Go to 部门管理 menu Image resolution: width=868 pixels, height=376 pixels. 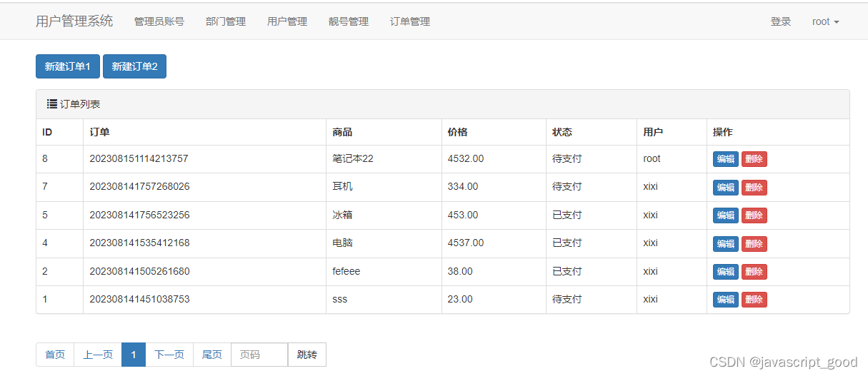tap(226, 21)
